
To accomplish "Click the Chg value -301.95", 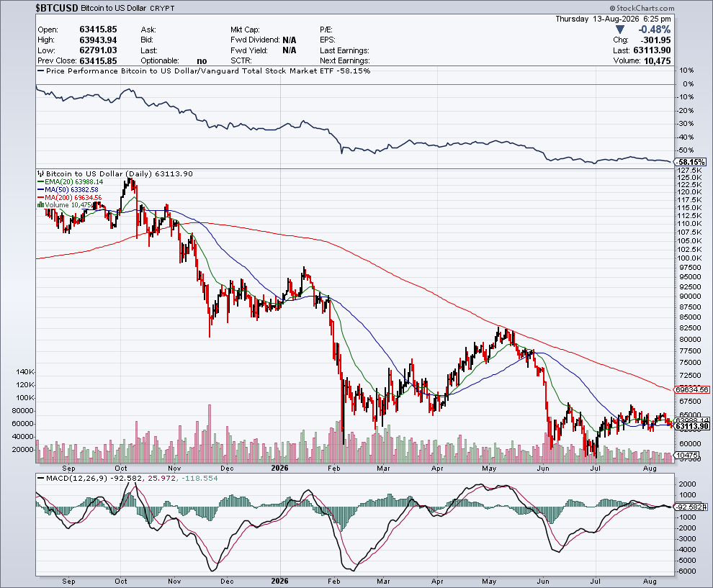I will 655,40.
